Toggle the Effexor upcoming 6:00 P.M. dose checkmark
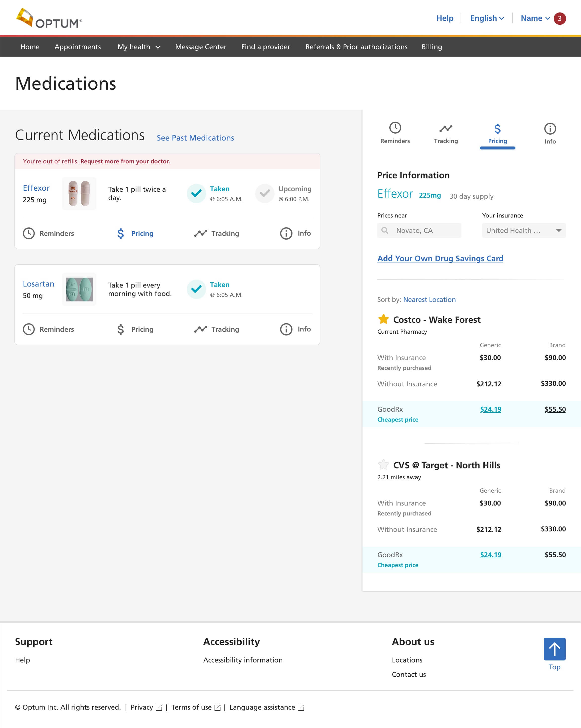The image size is (581, 728). pyautogui.click(x=265, y=193)
